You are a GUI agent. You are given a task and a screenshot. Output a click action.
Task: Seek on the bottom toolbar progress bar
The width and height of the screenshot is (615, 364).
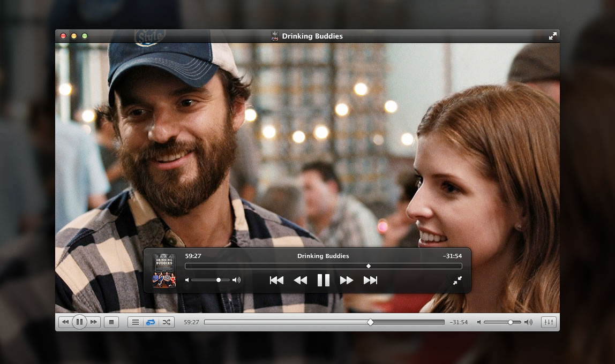coord(324,322)
